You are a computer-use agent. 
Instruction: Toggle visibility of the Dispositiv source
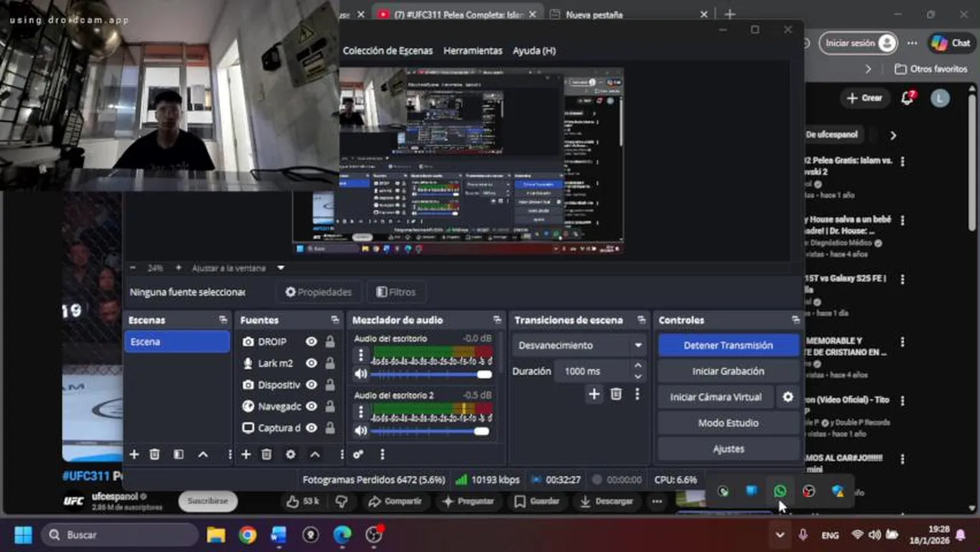click(x=311, y=385)
